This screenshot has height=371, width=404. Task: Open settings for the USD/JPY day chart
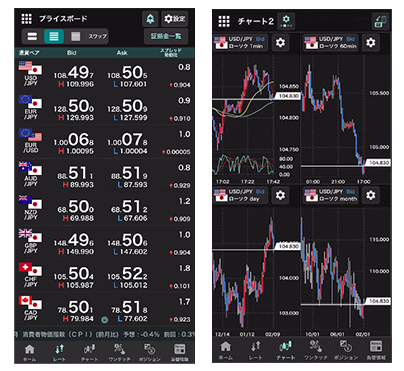(280, 195)
